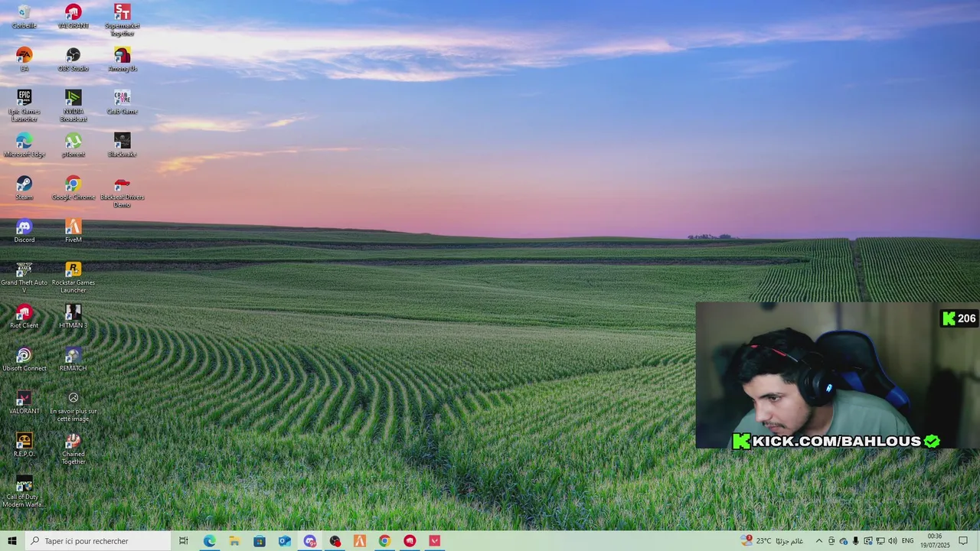The image size is (980, 551).
Task: Click the streamer webcam overlay
Action: click(x=838, y=375)
